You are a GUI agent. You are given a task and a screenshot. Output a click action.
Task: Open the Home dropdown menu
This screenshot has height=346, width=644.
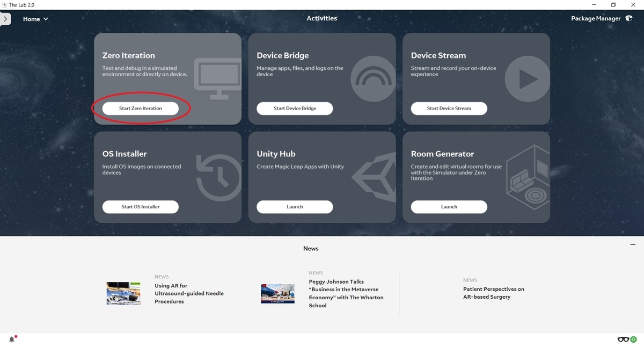click(x=35, y=19)
